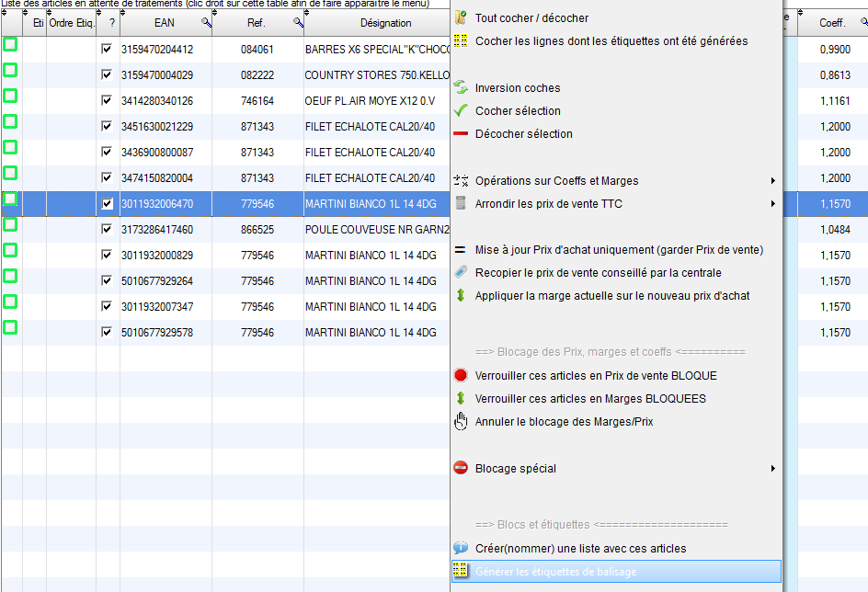Click the speech bubble 'Créer(nommer) une liste' icon
Viewport: 868px width, 592px height.
click(x=461, y=548)
